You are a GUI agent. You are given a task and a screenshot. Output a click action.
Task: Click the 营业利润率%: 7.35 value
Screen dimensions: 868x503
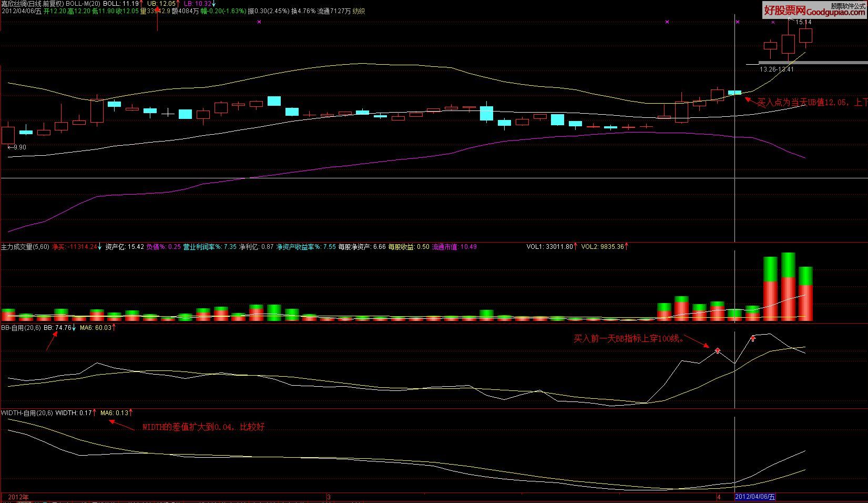[x=209, y=246]
